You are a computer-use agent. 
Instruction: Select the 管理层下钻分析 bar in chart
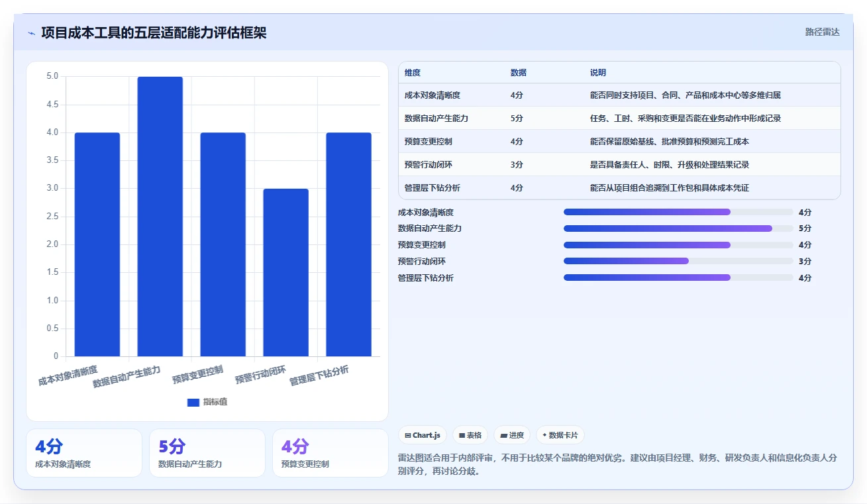tap(349, 244)
